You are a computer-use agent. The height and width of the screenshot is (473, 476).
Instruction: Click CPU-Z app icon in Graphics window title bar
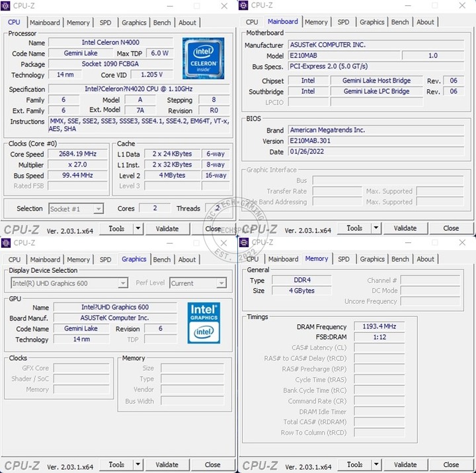click(x=5, y=242)
